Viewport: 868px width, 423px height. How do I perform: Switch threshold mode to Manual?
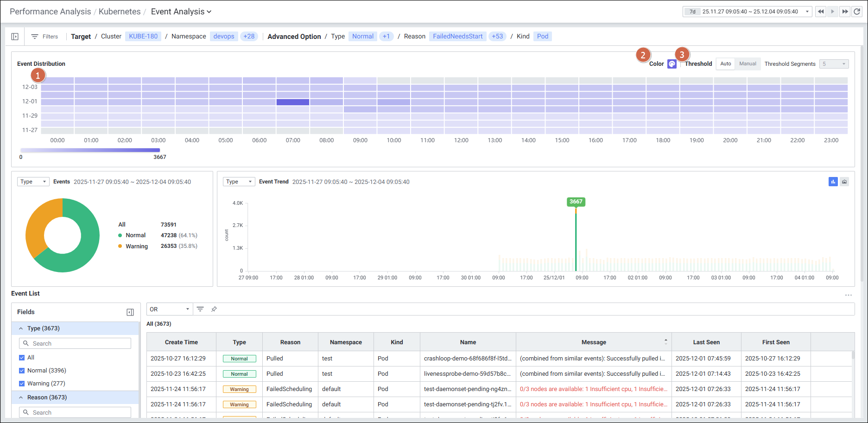pyautogui.click(x=747, y=64)
